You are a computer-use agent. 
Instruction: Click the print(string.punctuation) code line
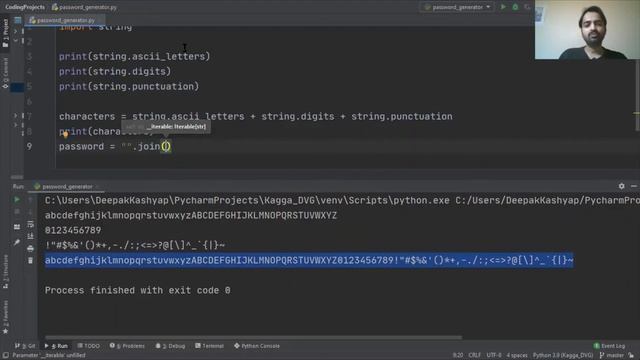click(x=129, y=87)
